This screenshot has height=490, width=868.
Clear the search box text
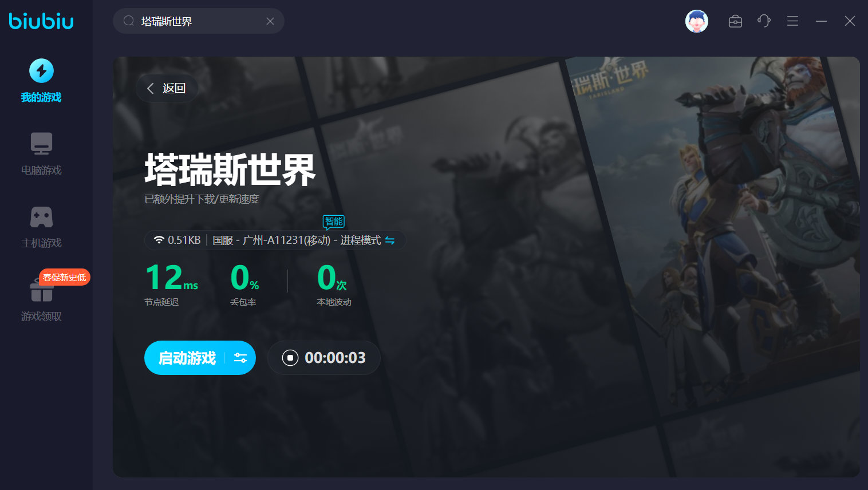[270, 21]
